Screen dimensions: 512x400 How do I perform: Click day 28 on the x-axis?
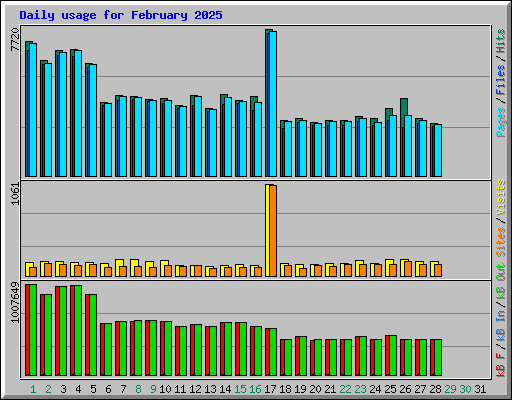pyautogui.click(x=435, y=389)
